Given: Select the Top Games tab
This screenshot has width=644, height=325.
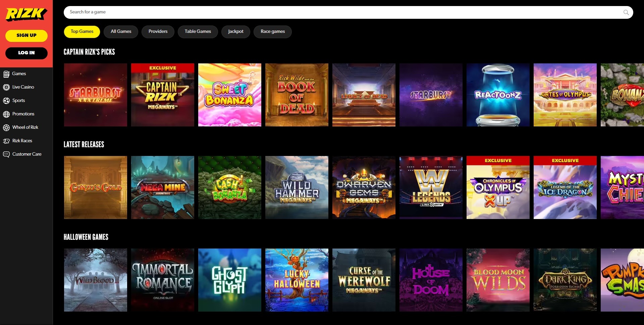Looking at the screenshot, I should (82, 32).
